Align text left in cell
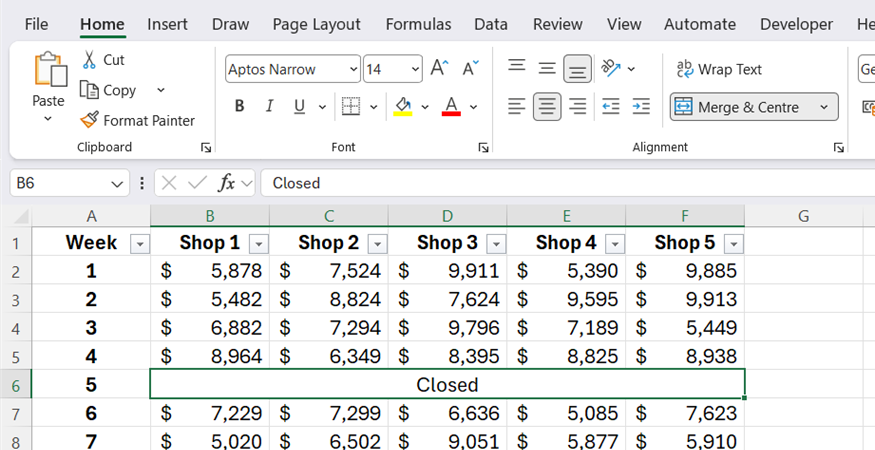 point(517,106)
